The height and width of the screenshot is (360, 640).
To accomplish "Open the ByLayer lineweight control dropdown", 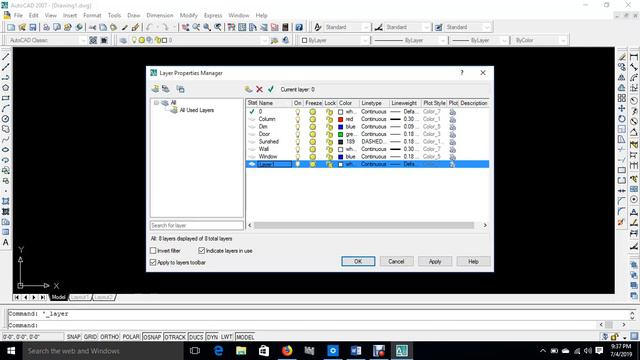I will 504,40.
